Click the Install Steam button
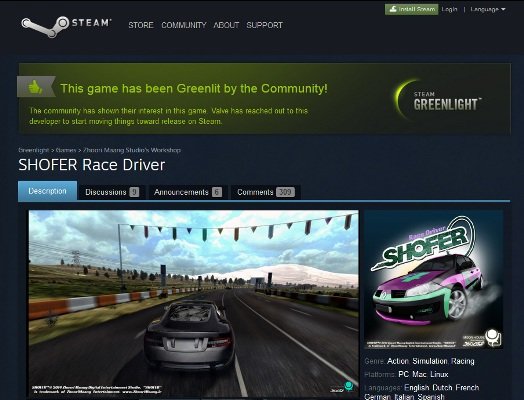Image resolution: width=524 pixels, height=400 pixels. coord(411,9)
